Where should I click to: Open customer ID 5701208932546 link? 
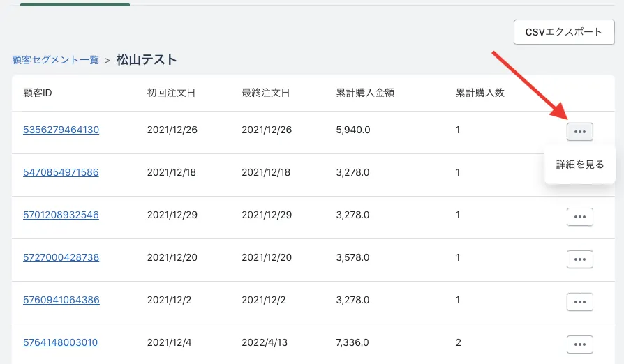click(61, 215)
